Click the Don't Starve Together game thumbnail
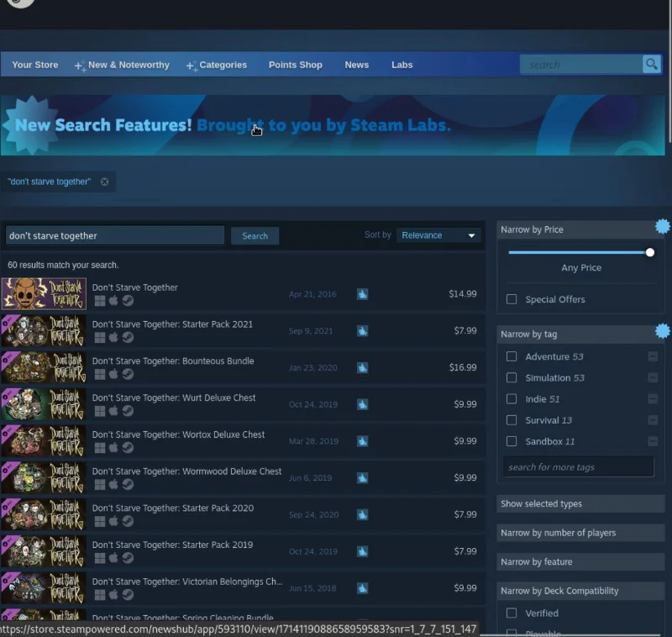 pos(44,294)
